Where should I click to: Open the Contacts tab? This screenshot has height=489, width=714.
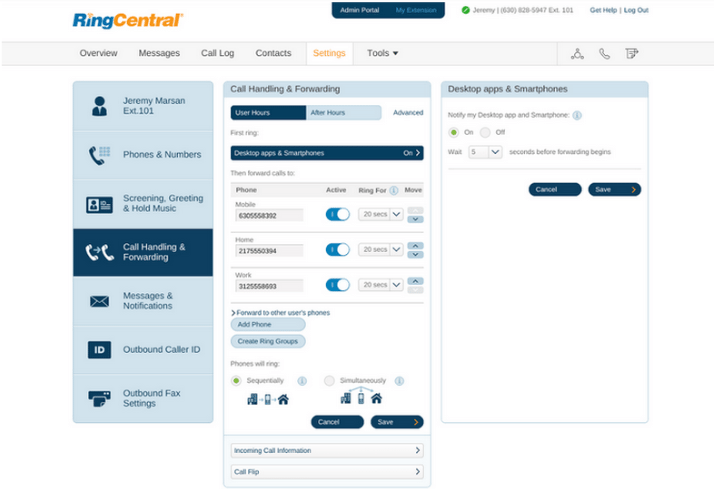pyautogui.click(x=273, y=53)
